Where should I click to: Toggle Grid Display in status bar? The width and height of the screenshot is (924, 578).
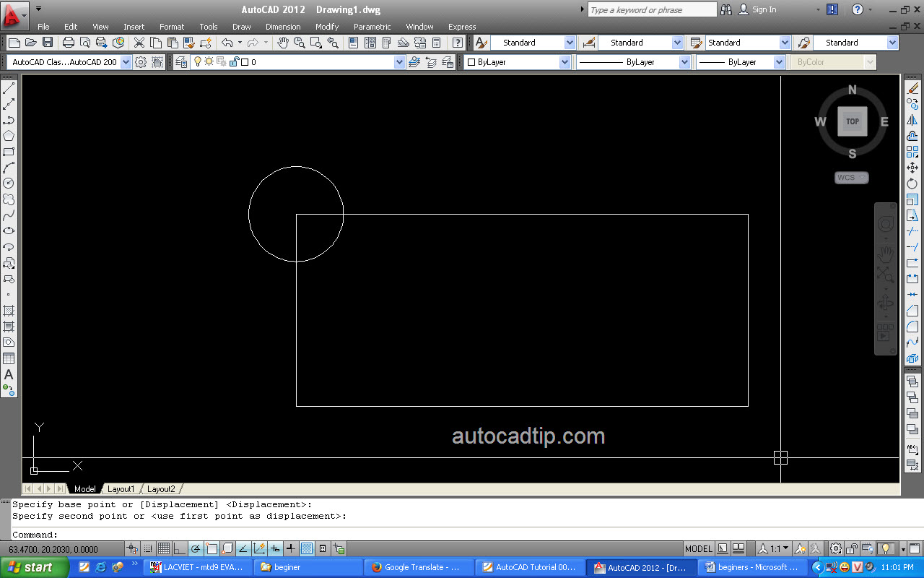pos(165,548)
